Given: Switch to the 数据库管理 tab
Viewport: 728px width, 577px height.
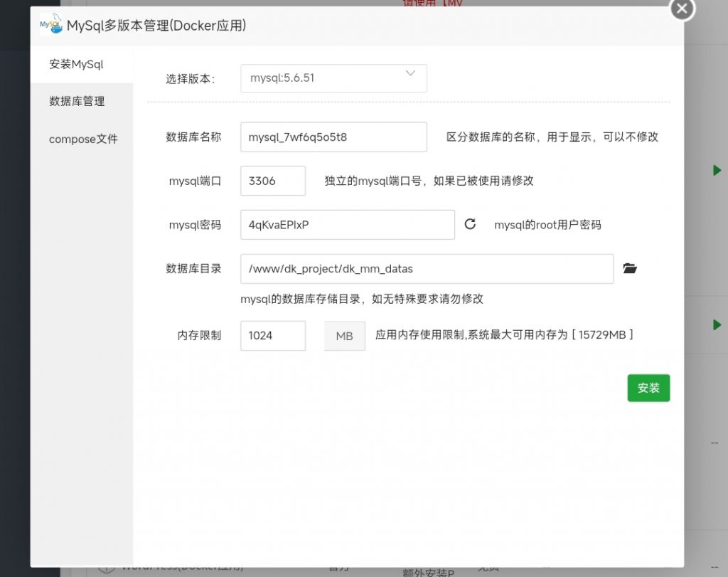Looking at the screenshot, I should click(75, 101).
